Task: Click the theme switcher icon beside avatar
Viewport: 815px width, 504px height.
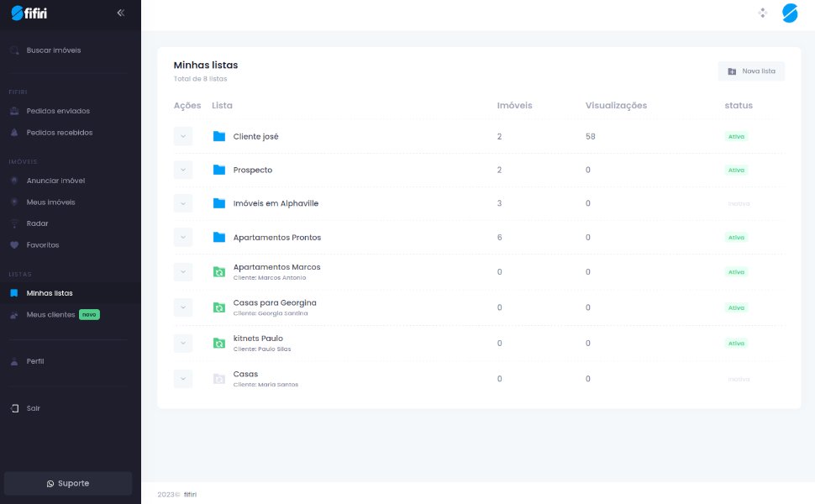Action: click(x=762, y=13)
